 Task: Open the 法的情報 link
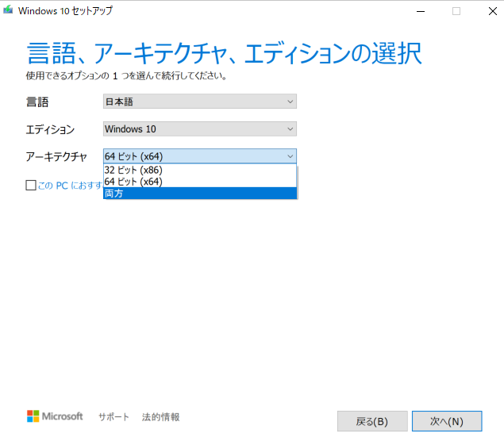click(160, 416)
